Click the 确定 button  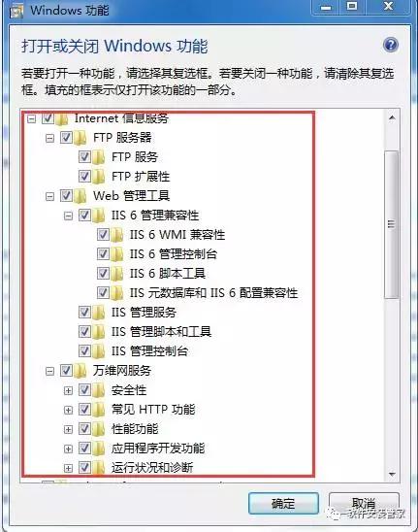[283, 504]
